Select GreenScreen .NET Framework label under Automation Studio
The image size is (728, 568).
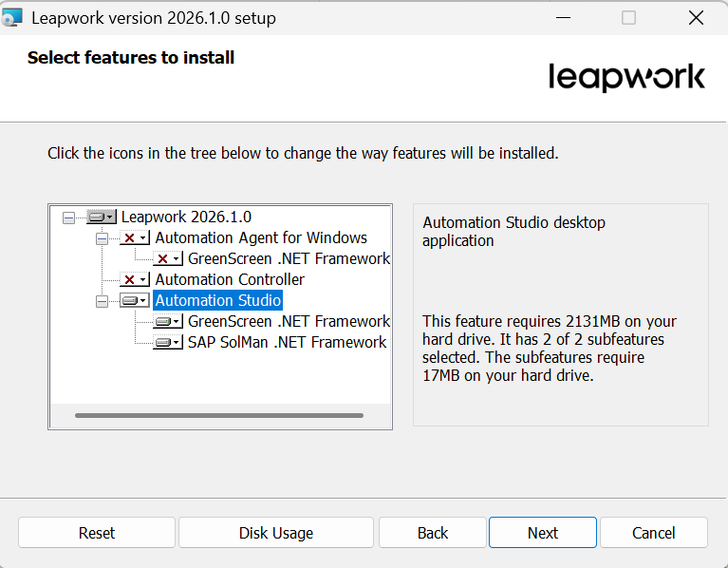point(289,321)
